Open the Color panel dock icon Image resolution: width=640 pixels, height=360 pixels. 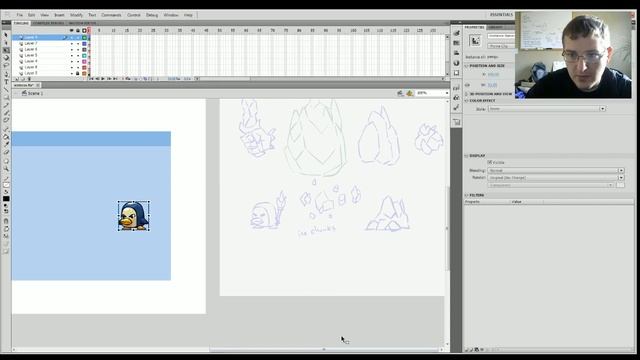[x=456, y=33]
